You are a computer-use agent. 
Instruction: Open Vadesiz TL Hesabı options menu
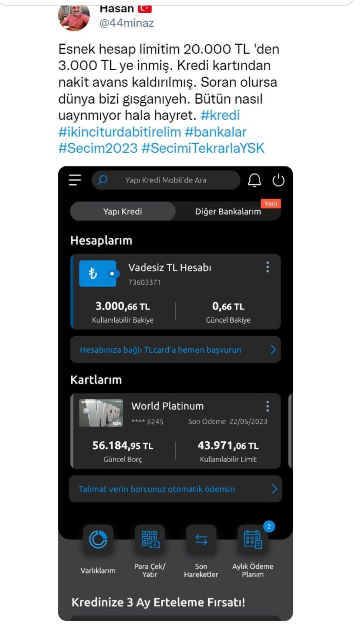(x=268, y=267)
